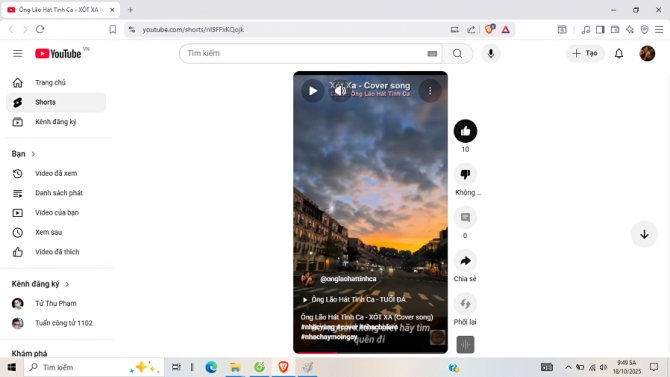This screenshot has width=670, height=377.
Task: Expand the Kênh đăng ký section header
Action: pos(40,284)
